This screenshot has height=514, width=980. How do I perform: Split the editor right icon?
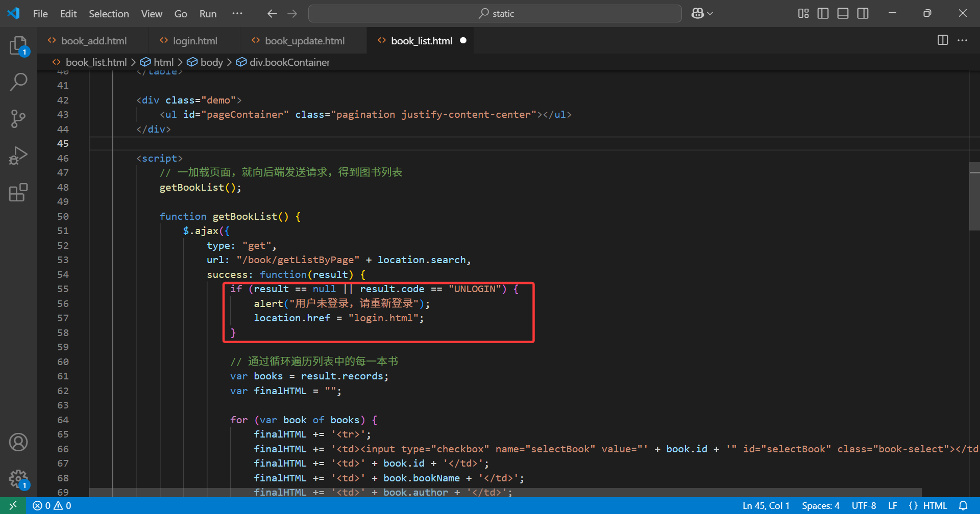pyautogui.click(x=943, y=40)
